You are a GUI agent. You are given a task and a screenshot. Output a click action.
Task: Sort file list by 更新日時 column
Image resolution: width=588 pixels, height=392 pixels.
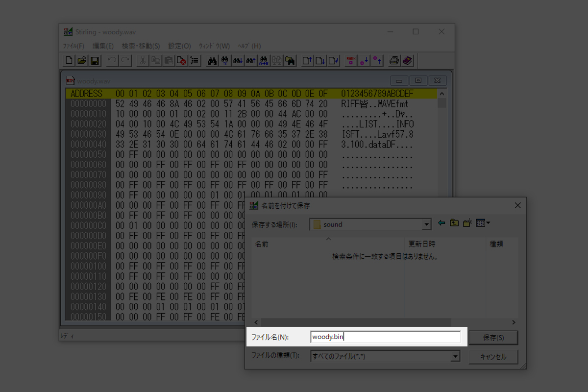coord(421,244)
